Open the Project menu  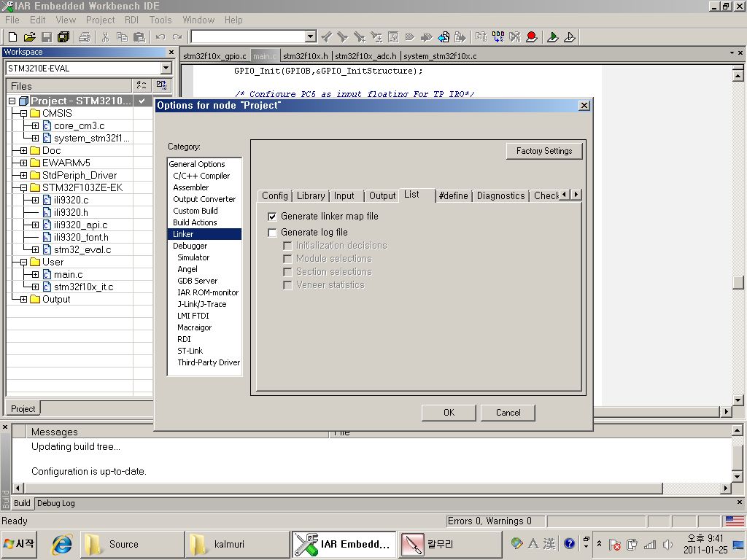[100, 20]
